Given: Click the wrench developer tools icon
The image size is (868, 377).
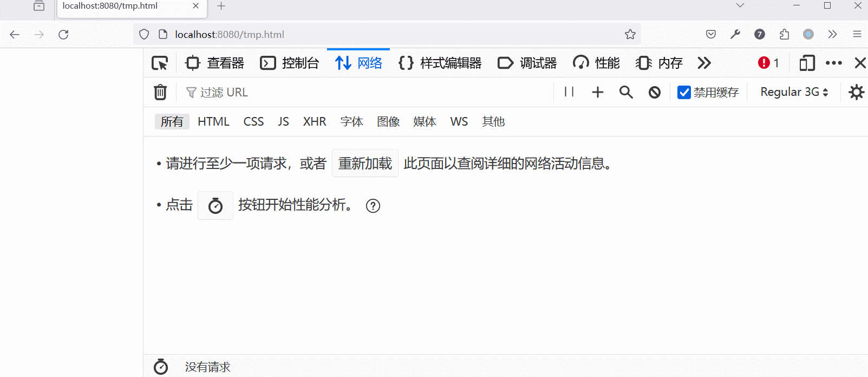Looking at the screenshot, I should 735,35.
